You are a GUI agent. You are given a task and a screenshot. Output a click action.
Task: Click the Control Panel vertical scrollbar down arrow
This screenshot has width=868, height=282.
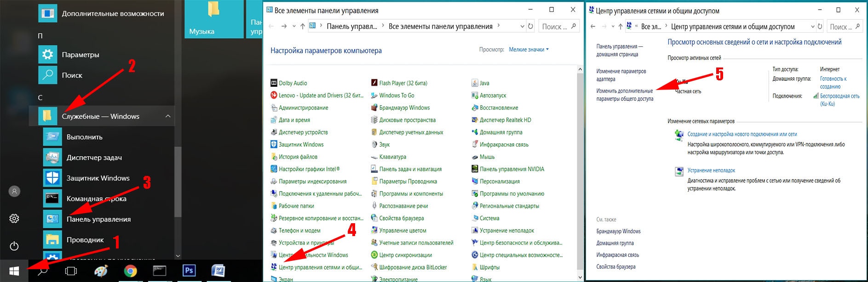pyautogui.click(x=580, y=277)
